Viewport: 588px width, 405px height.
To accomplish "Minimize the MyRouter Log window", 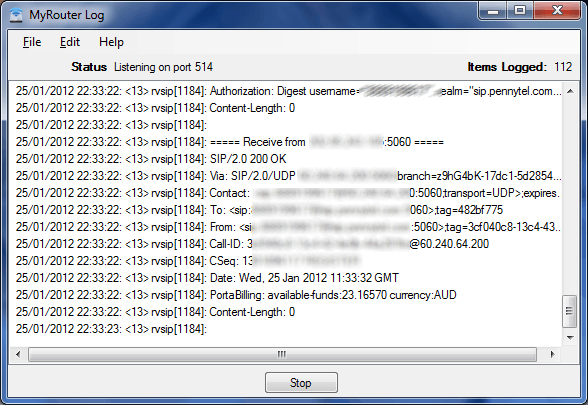I will (493, 11).
